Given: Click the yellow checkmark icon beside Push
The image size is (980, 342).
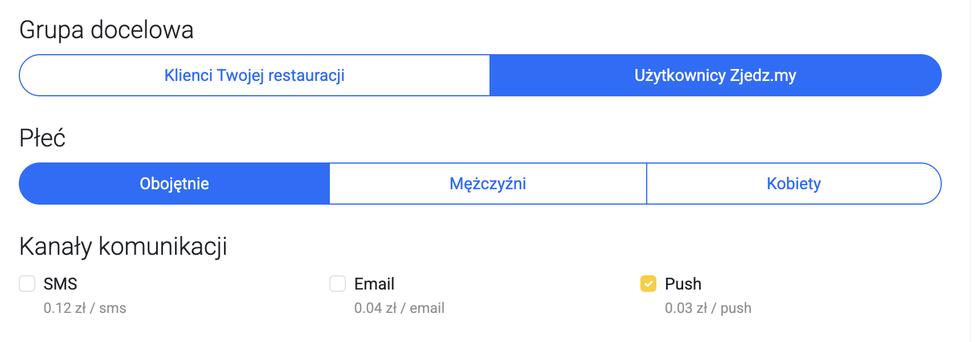Looking at the screenshot, I should pos(648,283).
